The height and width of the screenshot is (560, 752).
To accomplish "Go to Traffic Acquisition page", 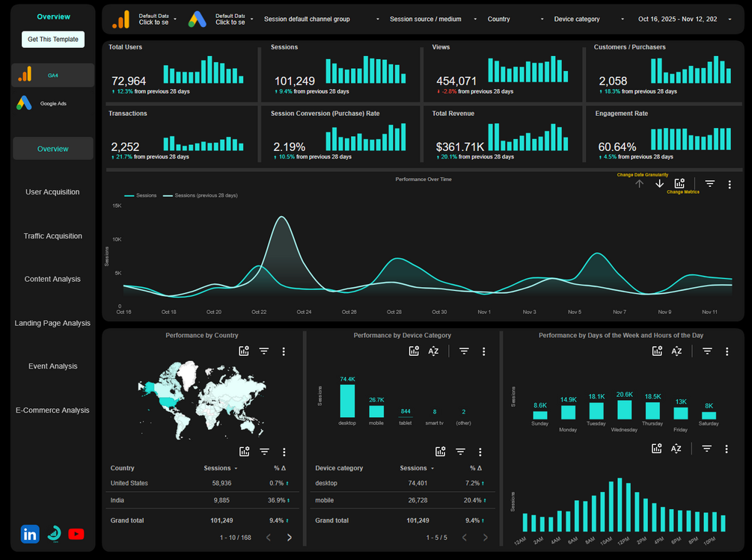I will tap(53, 236).
